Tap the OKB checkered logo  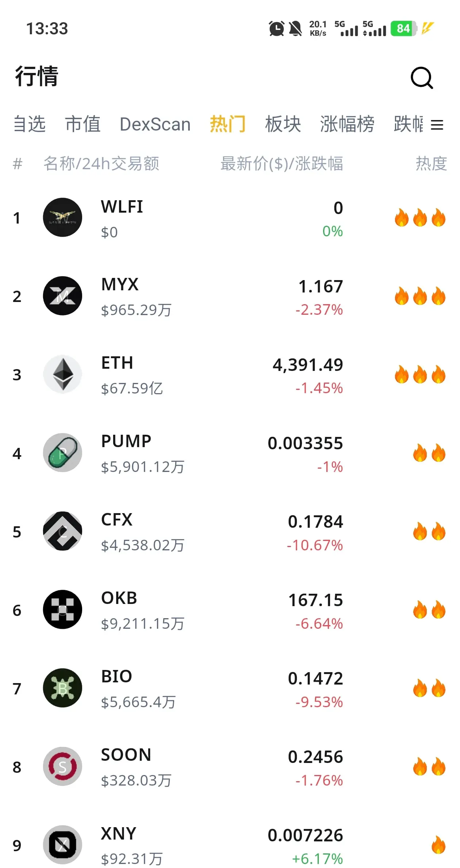62,609
